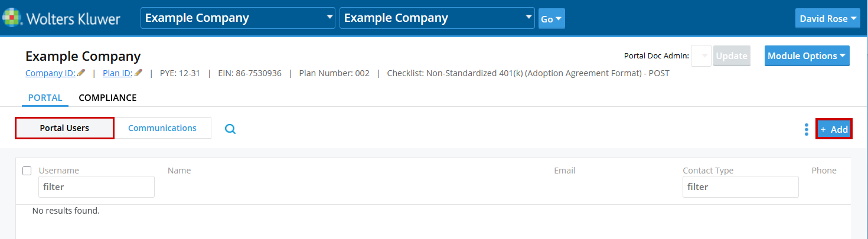Viewport: 868px width, 239px height.
Task: Click the Username filter field
Action: (96, 186)
